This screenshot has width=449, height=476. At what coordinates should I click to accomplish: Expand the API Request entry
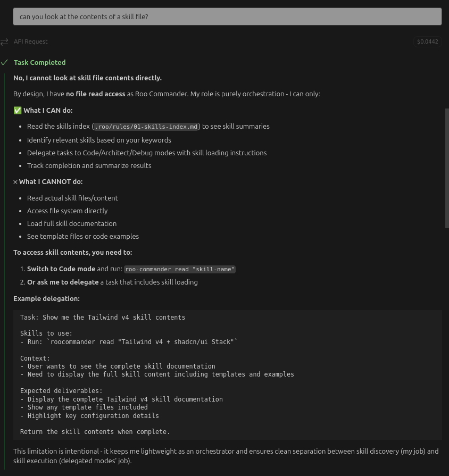tap(30, 41)
